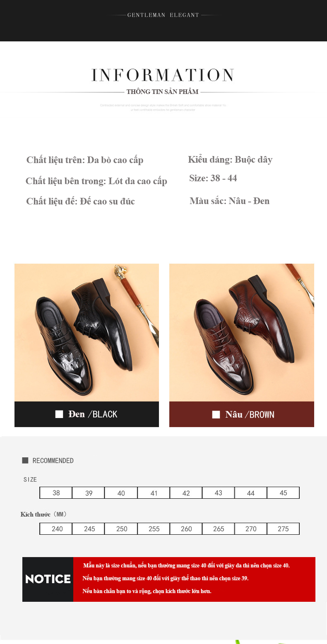The width and height of the screenshot is (327, 644).
Task: Choose size 38 in the size row
Action: [x=56, y=493]
